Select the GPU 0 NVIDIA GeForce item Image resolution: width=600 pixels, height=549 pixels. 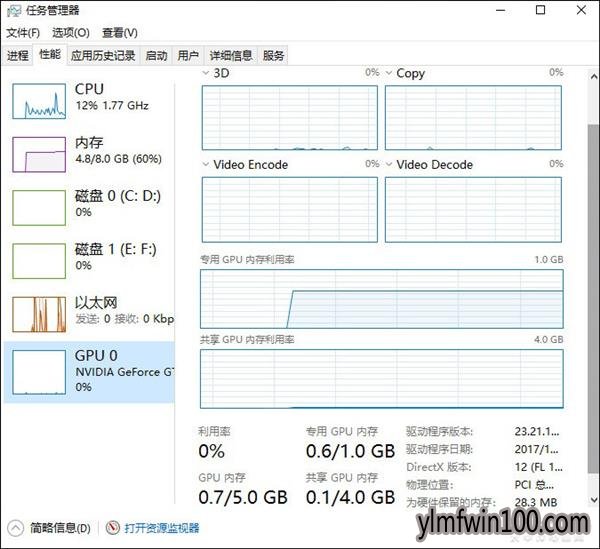point(89,372)
